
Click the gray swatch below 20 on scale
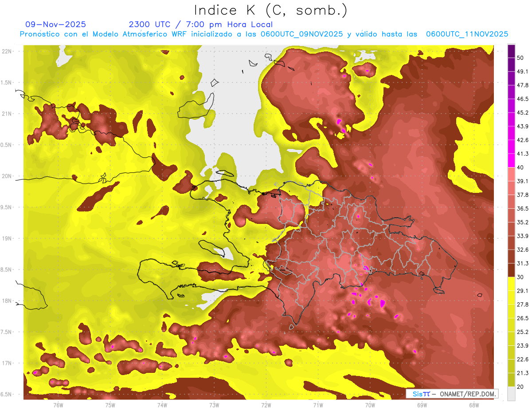click(x=511, y=393)
